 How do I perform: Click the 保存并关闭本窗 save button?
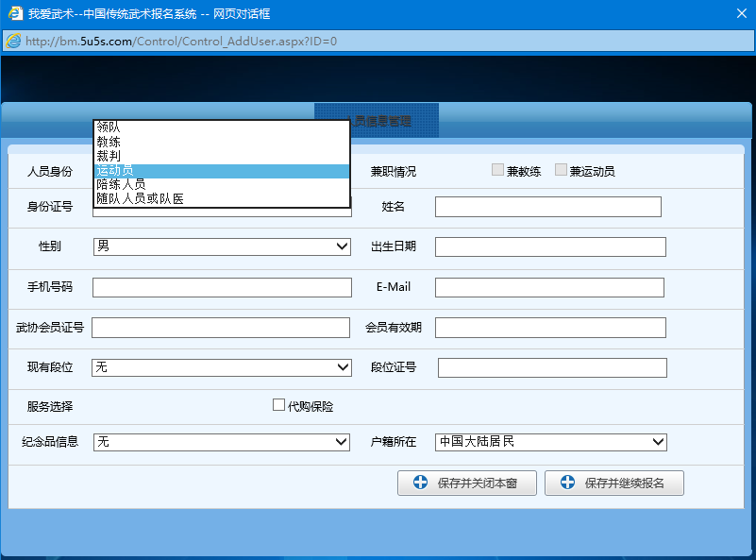[467, 483]
